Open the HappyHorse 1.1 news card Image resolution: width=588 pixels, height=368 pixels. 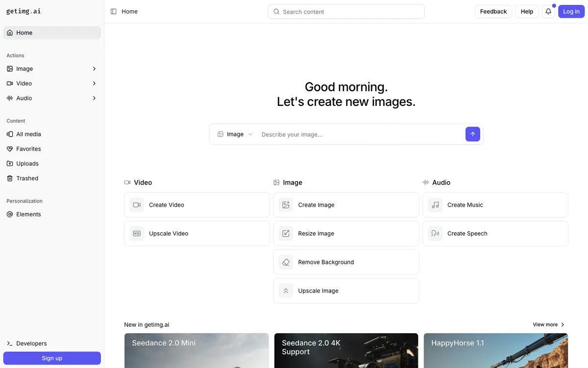point(496,351)
